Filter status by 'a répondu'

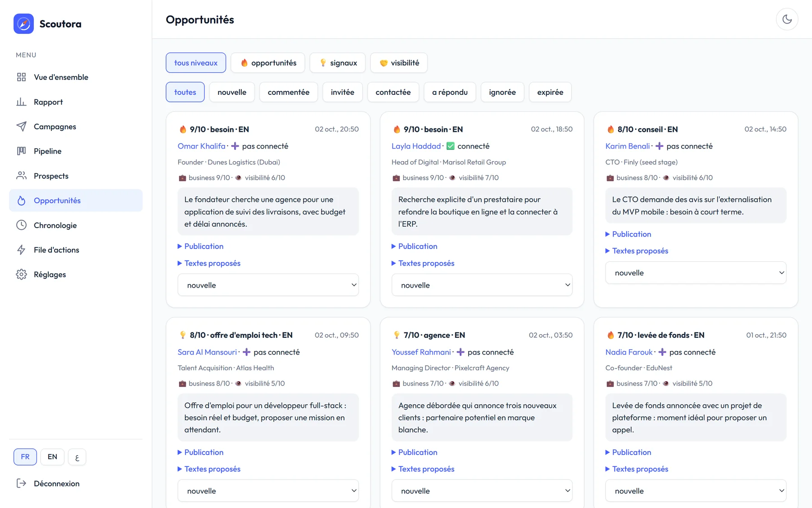coord(450,92)
